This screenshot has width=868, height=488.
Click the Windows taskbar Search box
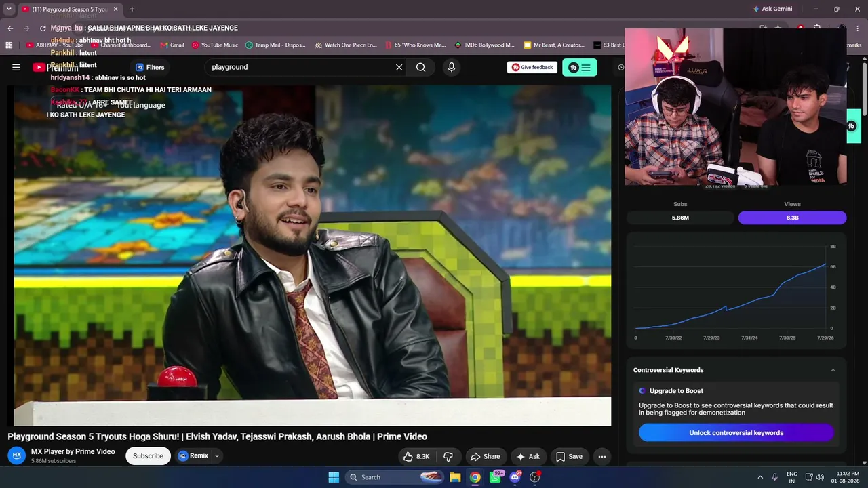pyautogui.click(x=395, y=477)
